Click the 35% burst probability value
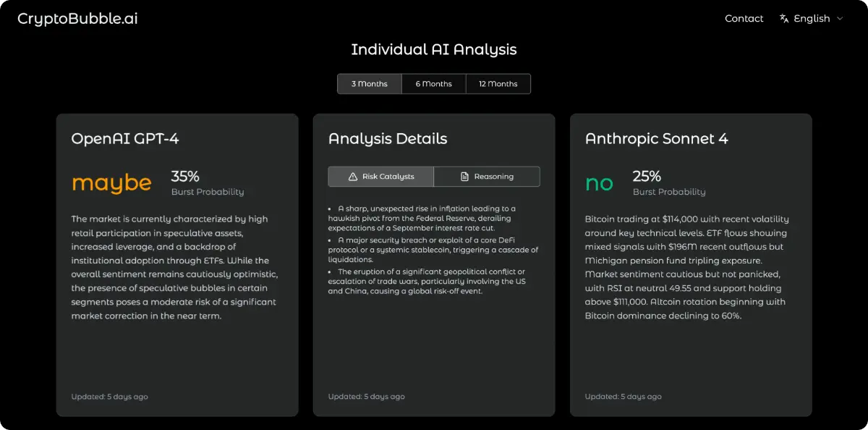868x430 pixels. (185, 176)
